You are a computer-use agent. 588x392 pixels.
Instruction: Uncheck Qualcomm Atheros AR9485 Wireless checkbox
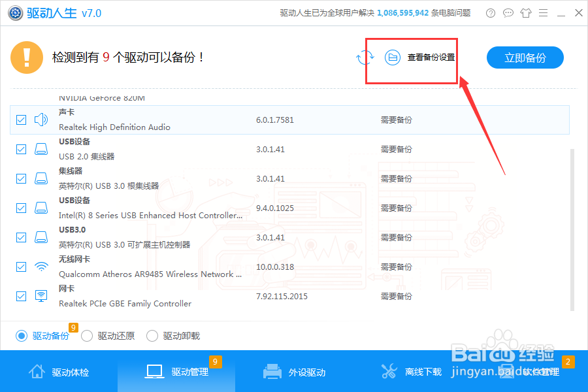pos(22,267)
